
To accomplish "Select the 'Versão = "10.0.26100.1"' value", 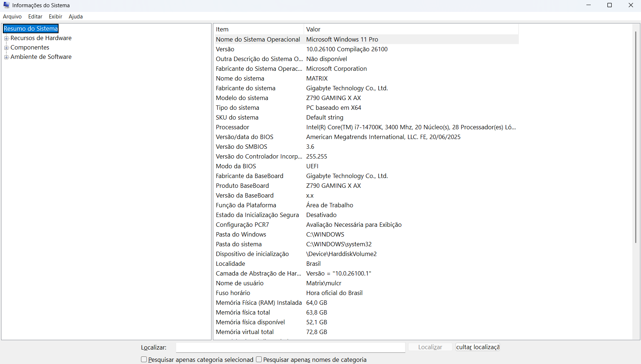I will [338, 273].
